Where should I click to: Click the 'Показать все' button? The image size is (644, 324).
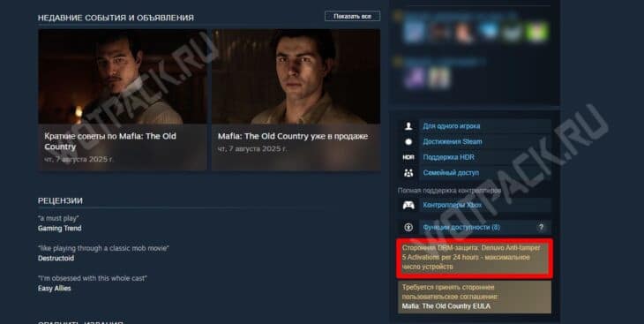coord(352,17)
